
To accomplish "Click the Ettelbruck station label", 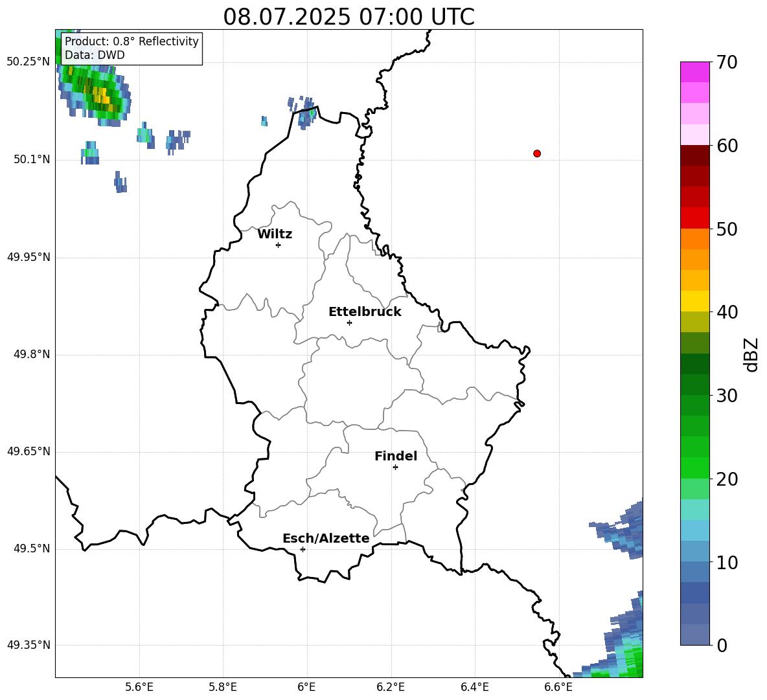I will click(x=365, y=312).
